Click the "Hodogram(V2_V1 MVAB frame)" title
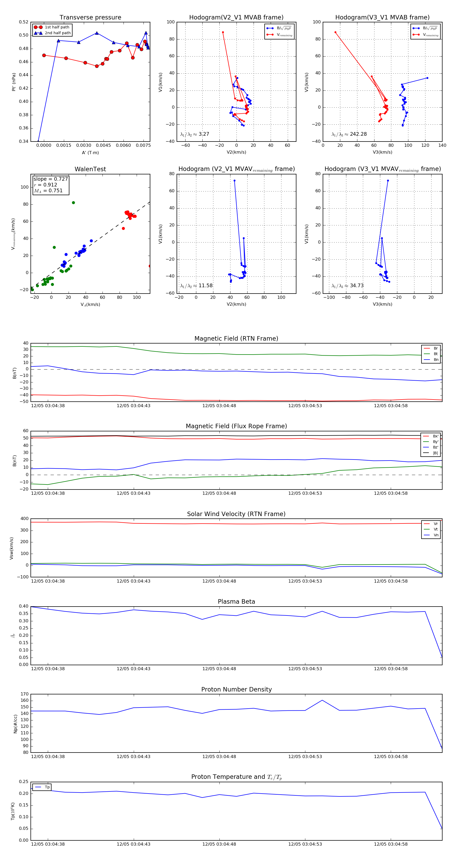The height and width of the screenshot is (868, 473). tap(236, 18)
